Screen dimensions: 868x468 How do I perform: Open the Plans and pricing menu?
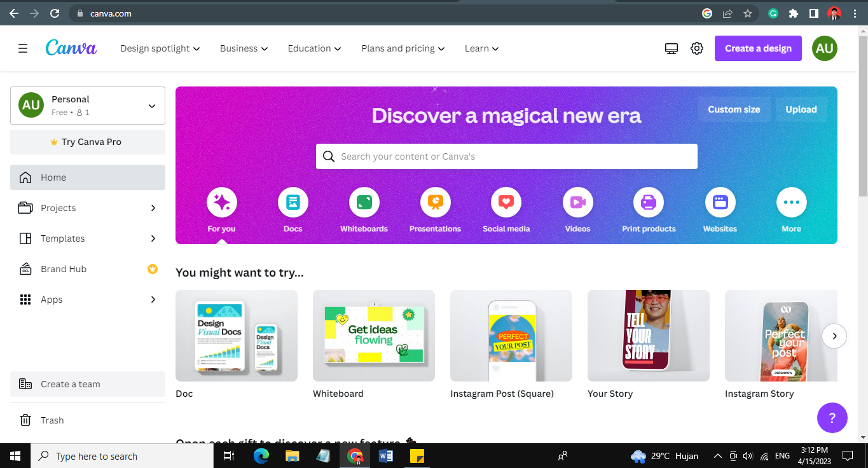[403, 48]
